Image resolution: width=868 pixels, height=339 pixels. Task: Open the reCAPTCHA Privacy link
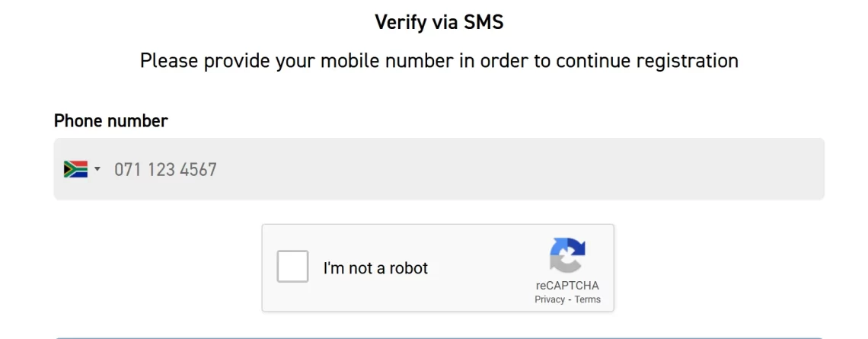[x=549, y=299]
